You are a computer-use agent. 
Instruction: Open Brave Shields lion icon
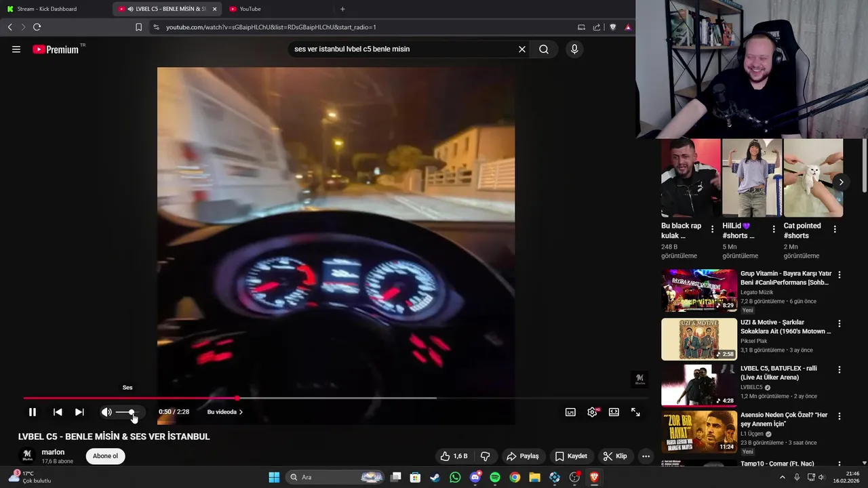click(613, 27)
